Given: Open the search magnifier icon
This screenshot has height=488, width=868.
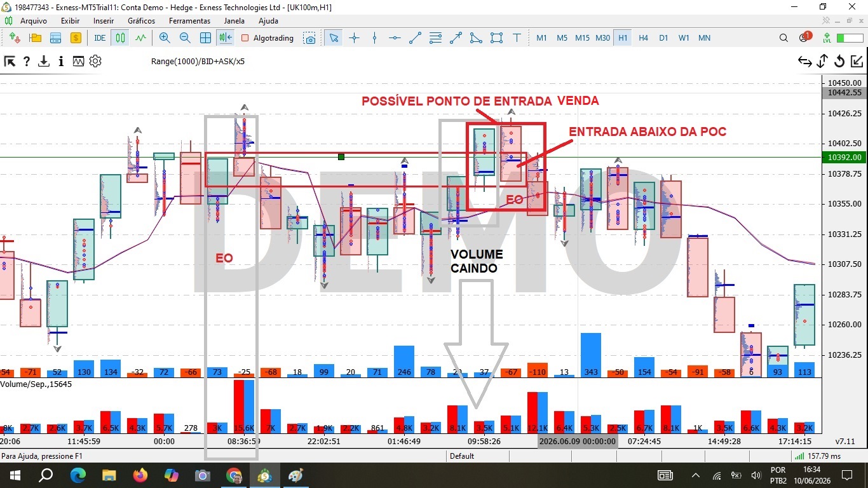Looking at the screenshot, I should (x=783, y=38).
